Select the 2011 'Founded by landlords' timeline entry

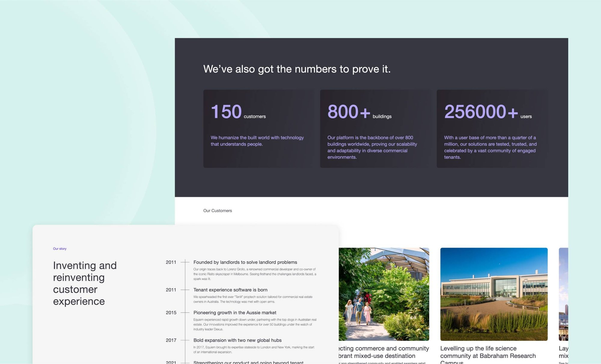coord(245,262)
